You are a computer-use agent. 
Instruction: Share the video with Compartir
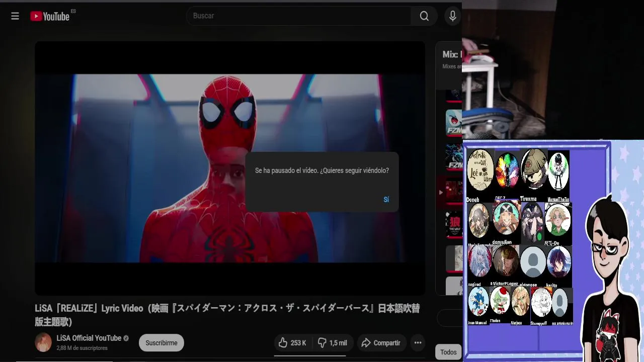click(381, 343)
